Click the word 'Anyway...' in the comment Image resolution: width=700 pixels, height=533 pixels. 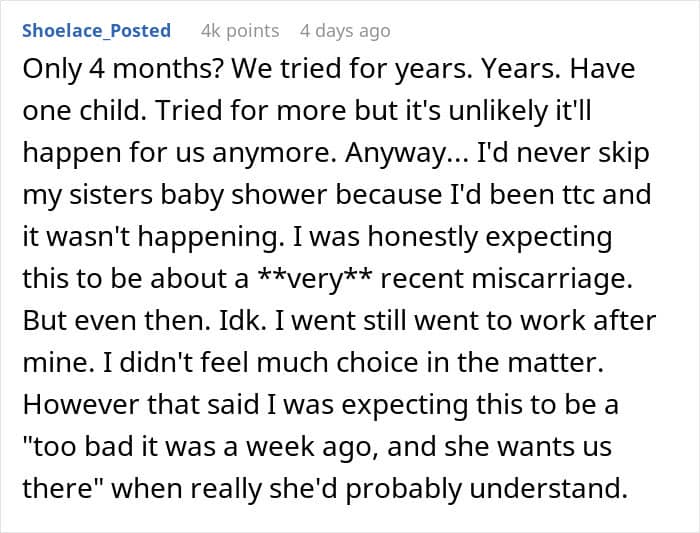[x=406, y=153]
